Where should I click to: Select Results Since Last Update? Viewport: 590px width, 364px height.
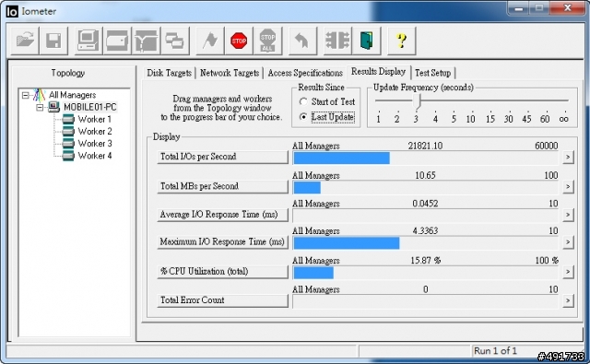click(303, 117)
